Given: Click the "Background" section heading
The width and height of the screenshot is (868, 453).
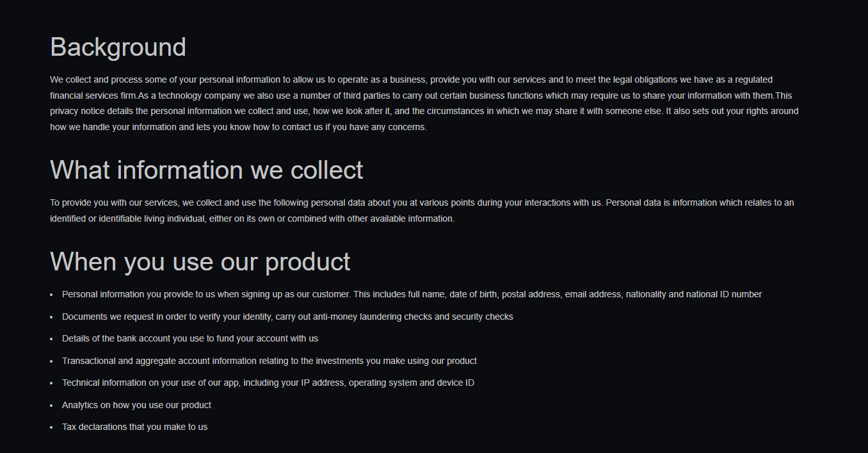Looking at the screenshot, I should coord(118,47).
